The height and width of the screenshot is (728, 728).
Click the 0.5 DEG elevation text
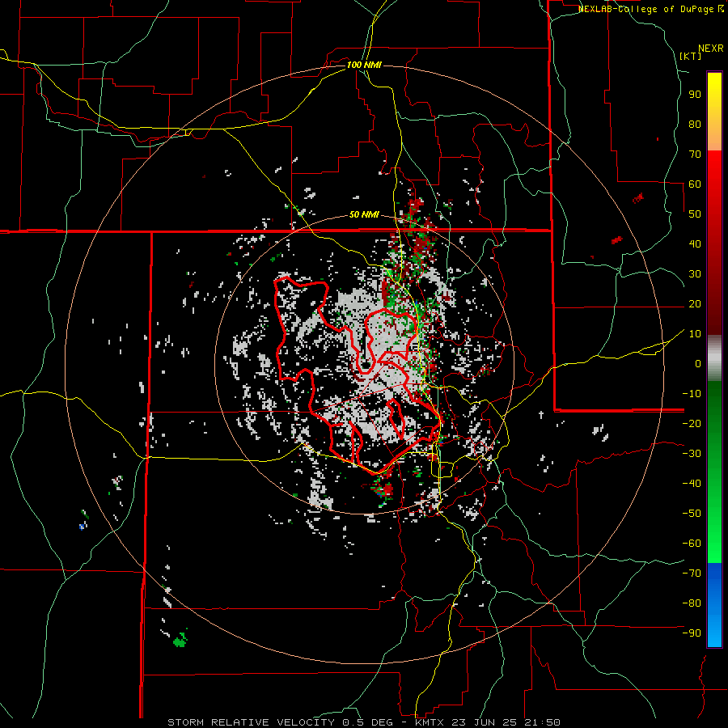(x=368, y=722)
